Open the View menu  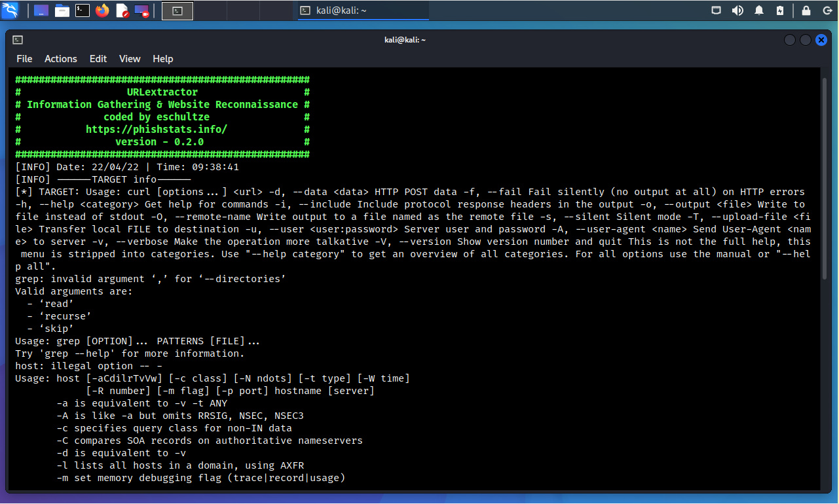click(130, 59)
